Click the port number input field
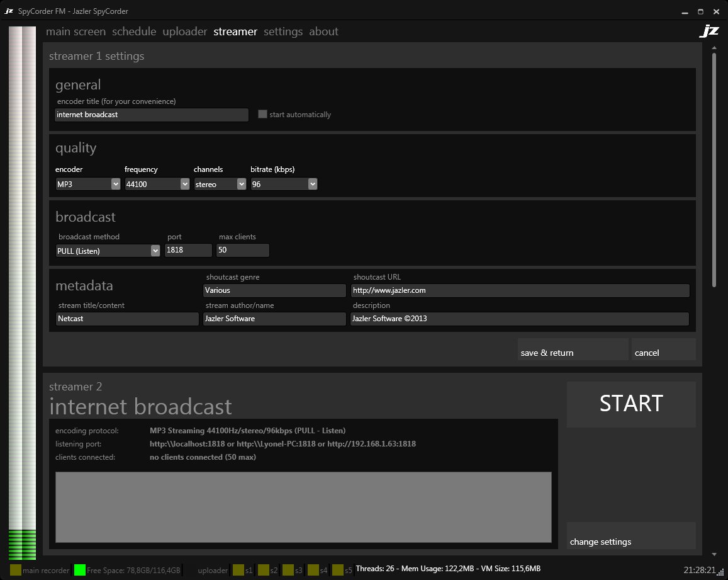728x580 pixels. (x=188, y=251)
